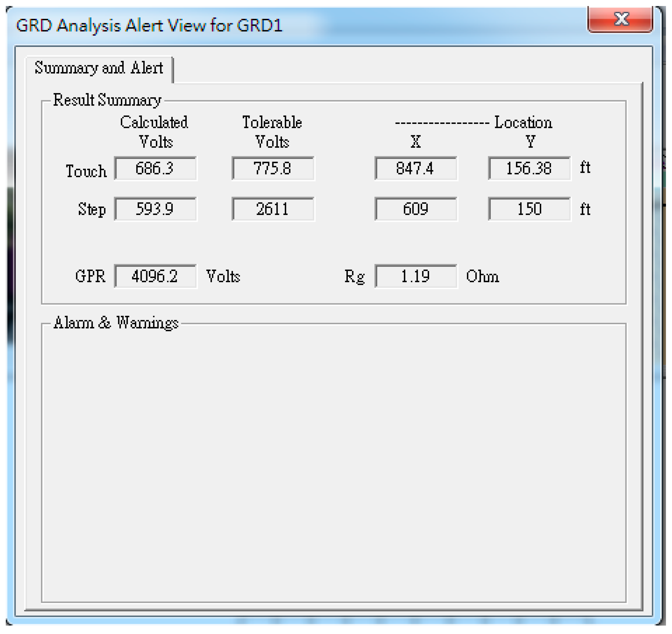Select the Step Calculated Volts field showing 593.9
Viewport: 672px width, 634px height.
point(156,209)
